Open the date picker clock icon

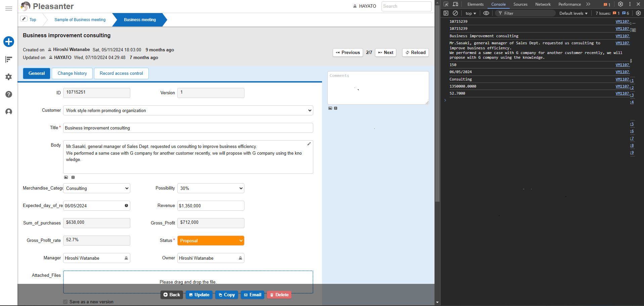click(x=127, y=206)
